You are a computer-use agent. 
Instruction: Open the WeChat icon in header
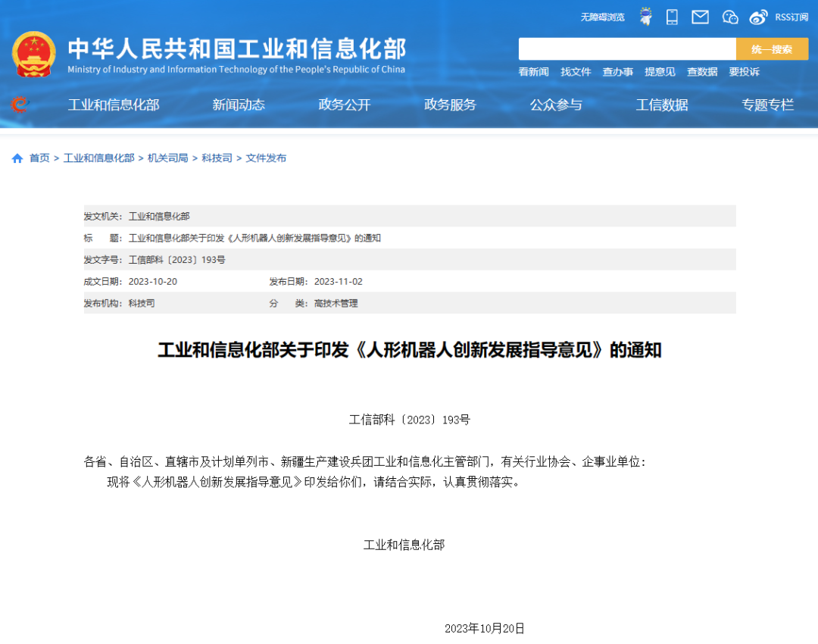(730, 17)
